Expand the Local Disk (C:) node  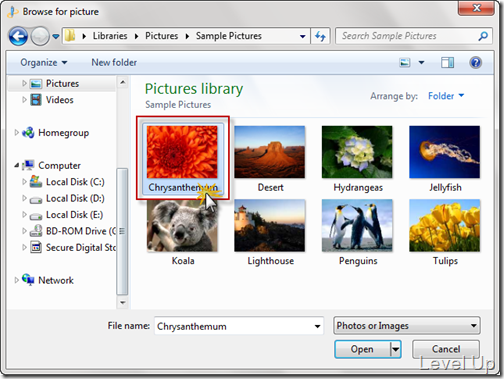tap(24, 181)
